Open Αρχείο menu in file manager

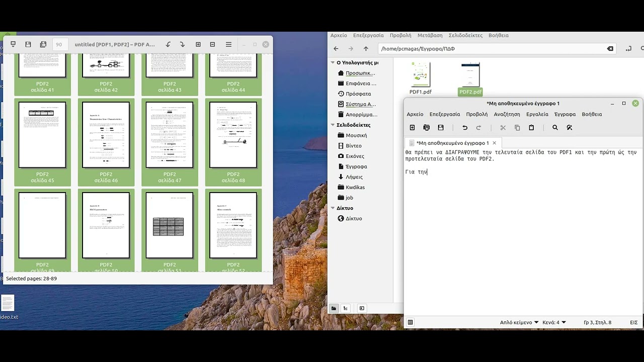[339, 35]
